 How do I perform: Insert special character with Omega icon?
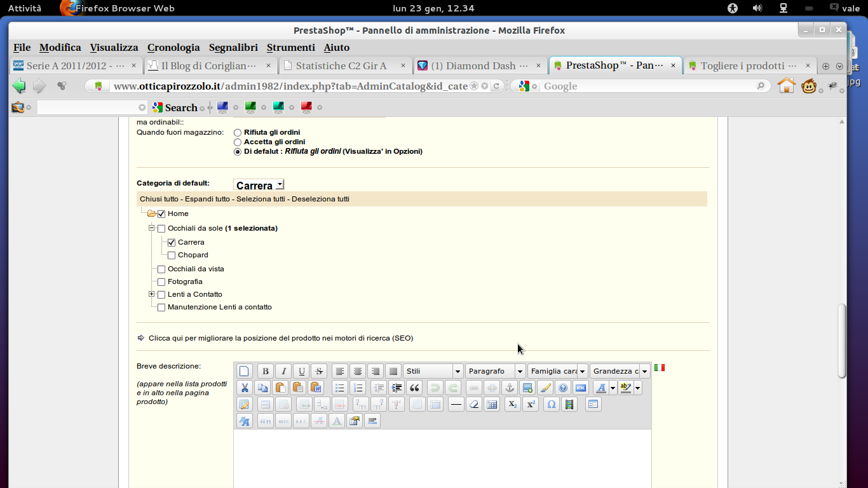(x=552, y=404)
